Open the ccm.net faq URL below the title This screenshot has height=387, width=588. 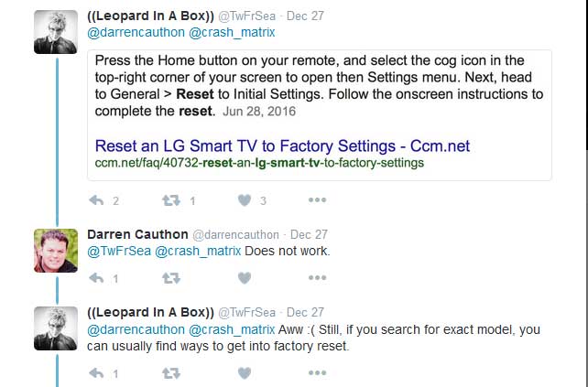pyautogui.click(x=259, y=163)
